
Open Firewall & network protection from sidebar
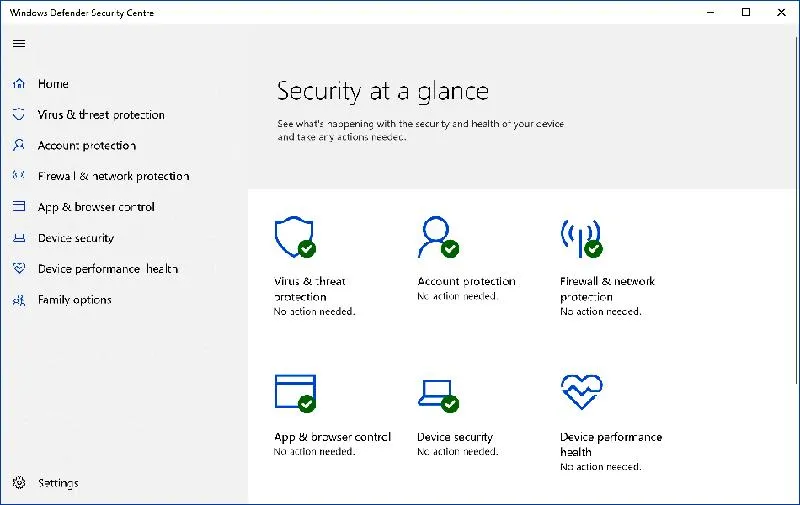pos(113,176)
